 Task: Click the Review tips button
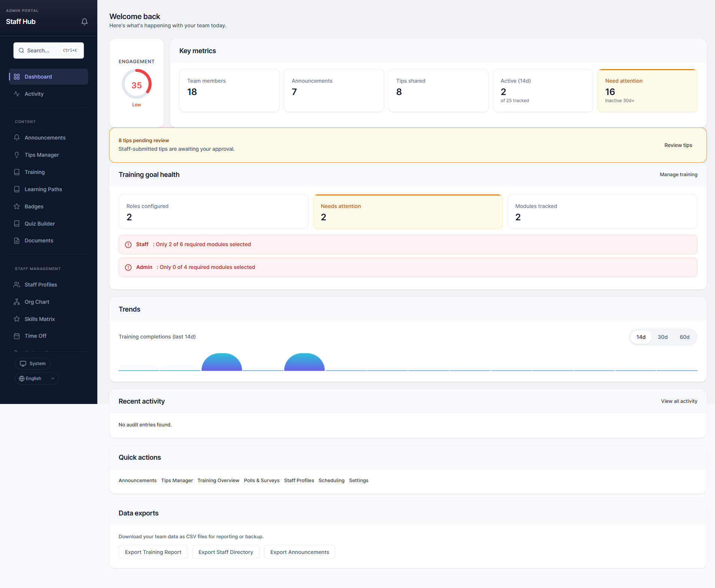pyautogui.click(x=678, y=145)
